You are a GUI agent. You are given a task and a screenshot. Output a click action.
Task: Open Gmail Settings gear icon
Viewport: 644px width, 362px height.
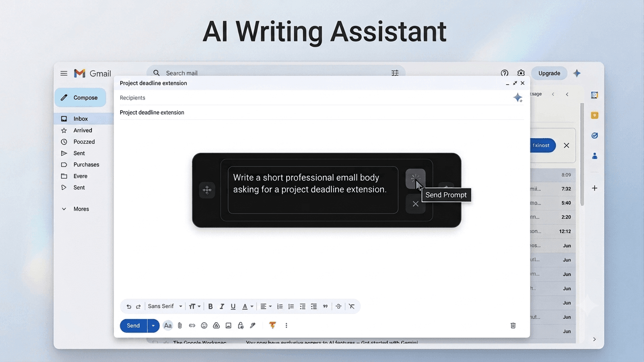[x=521, y=73]
